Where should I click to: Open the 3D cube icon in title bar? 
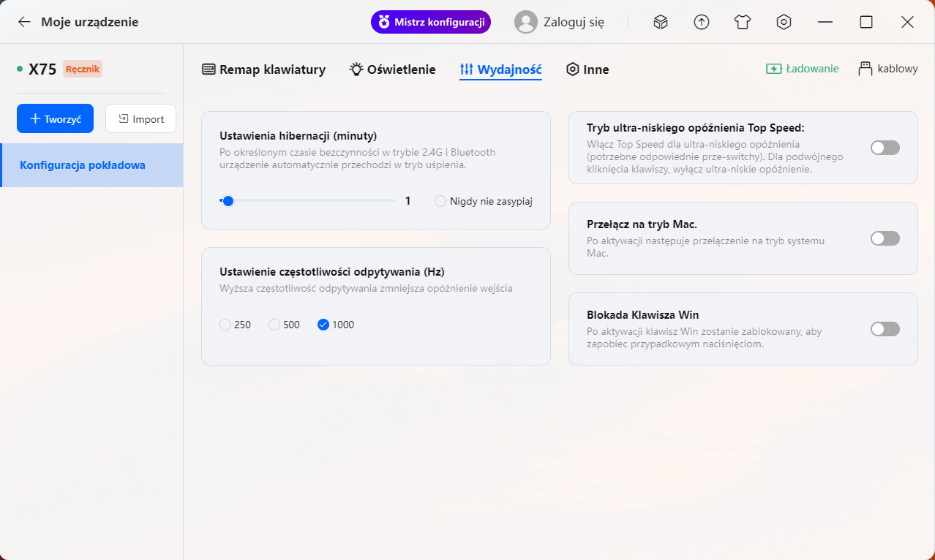point(661,22)
